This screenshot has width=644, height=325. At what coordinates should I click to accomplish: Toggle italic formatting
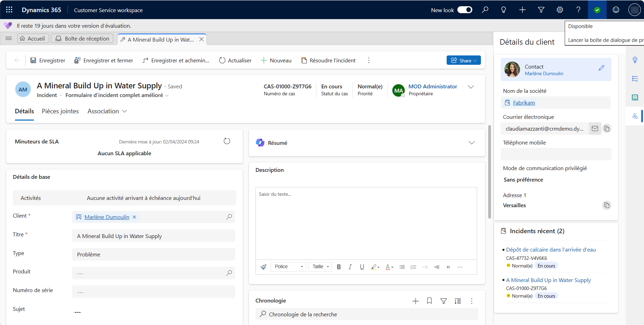tap(350, 267)
